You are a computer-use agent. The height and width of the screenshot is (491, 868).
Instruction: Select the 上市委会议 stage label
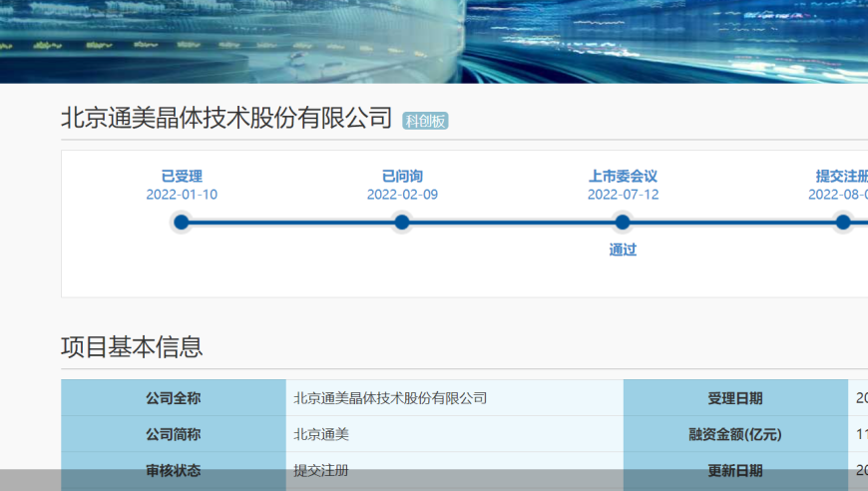pyautogui.click(x=623, y=176)
